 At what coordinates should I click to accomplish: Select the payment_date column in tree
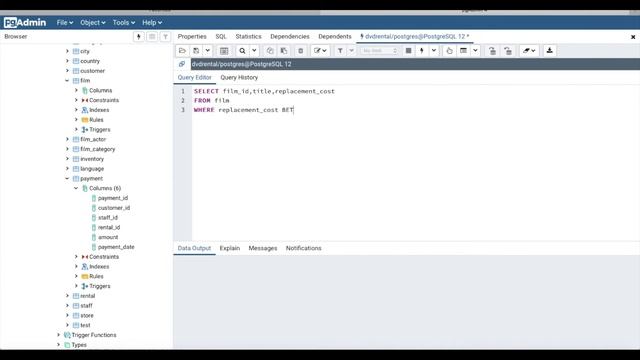point(116,247)
